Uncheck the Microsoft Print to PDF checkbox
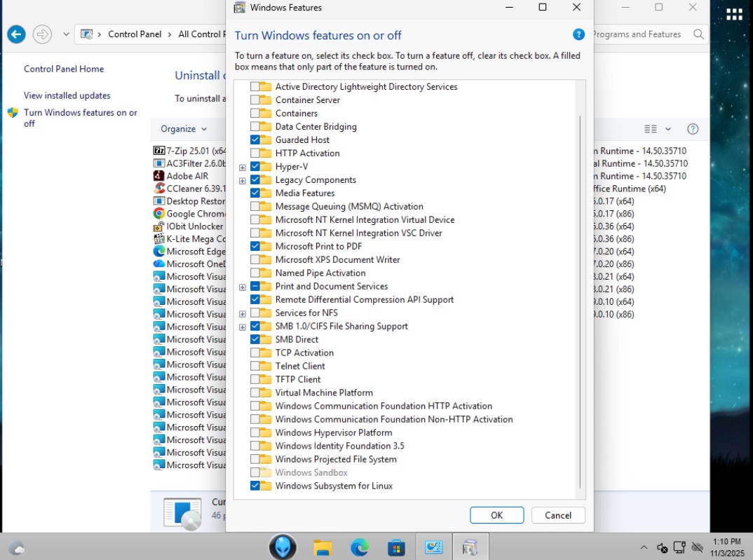The height and width of the screenshot is (560, 753). 255,246
